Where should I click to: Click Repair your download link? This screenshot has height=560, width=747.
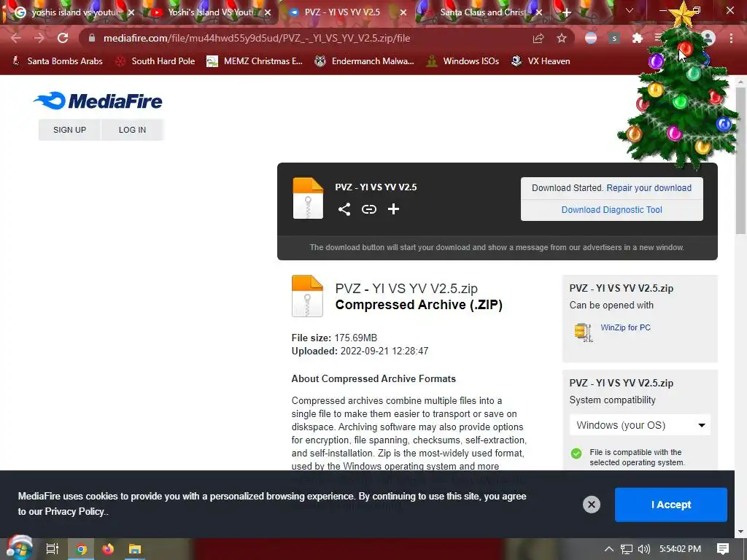pos(649,187)
